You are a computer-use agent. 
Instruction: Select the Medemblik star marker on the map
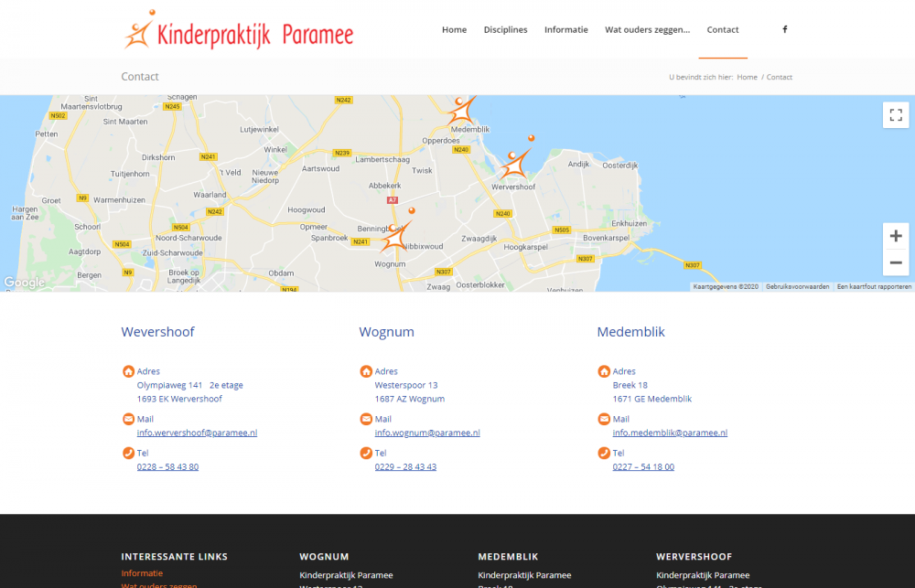(461, 111)
